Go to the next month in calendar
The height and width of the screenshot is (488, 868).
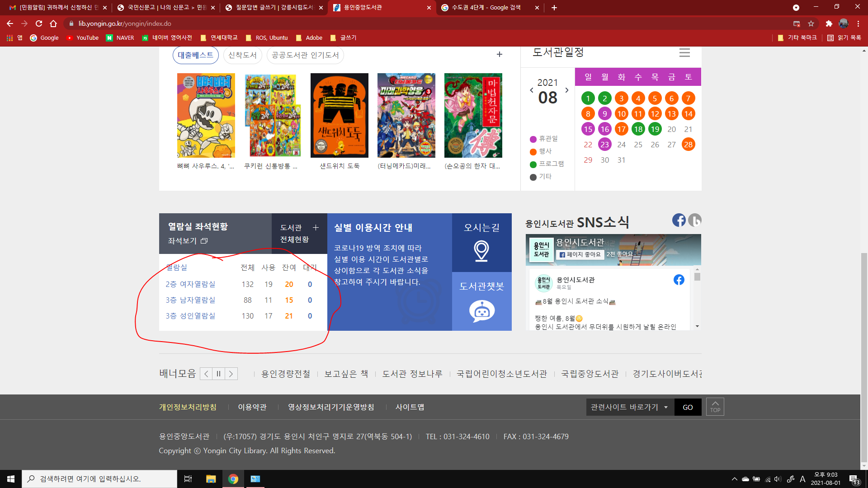[567, 90]
